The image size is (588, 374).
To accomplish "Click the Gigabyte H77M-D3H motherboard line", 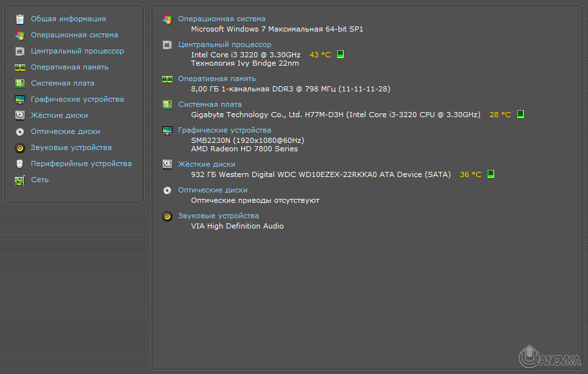I will click(x=336, y=115).
